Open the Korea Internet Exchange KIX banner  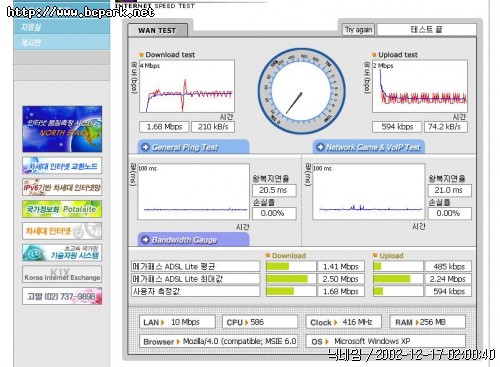pos(62,274)
